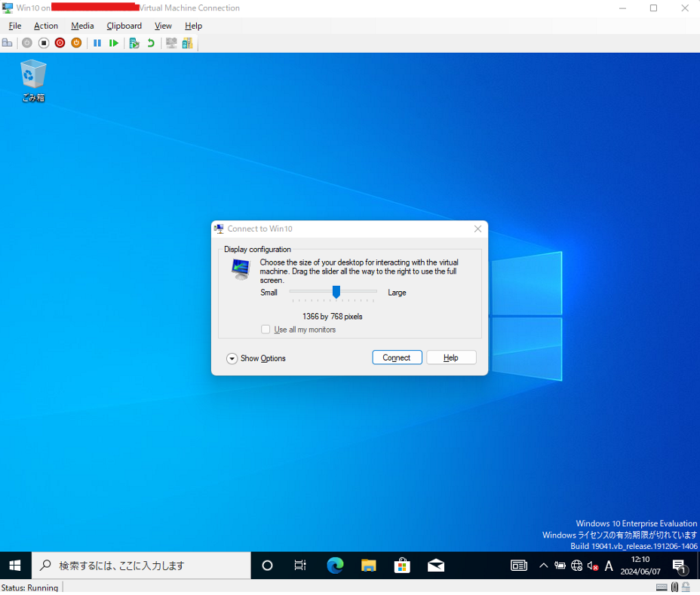700x595 pixels.
Task: Click the Share/Zoom toolbar icon at far right
Action: (188, 43)
